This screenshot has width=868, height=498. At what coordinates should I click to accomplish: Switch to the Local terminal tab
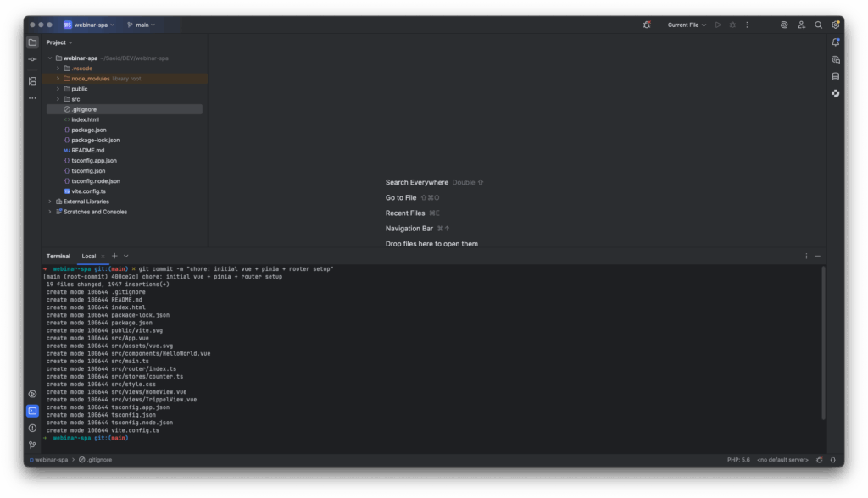click(89, 256)
